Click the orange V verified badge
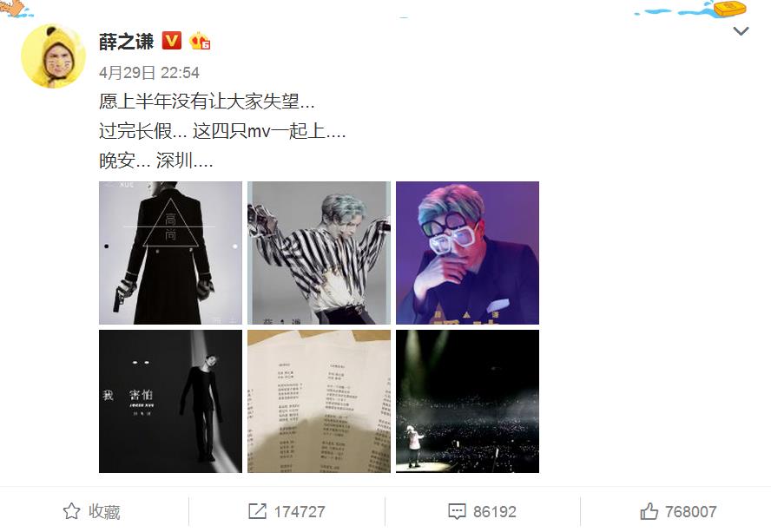 [172, 41]
